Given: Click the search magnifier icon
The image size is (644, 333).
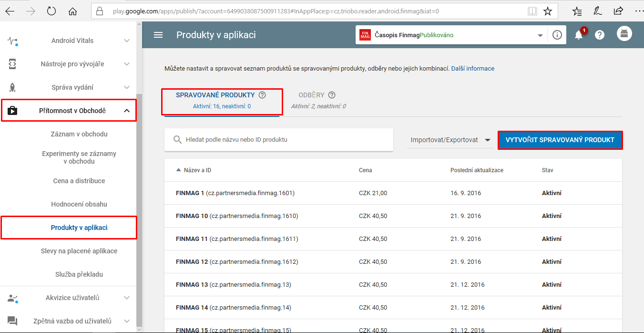Looking at the screenshot, I should 177,140.
